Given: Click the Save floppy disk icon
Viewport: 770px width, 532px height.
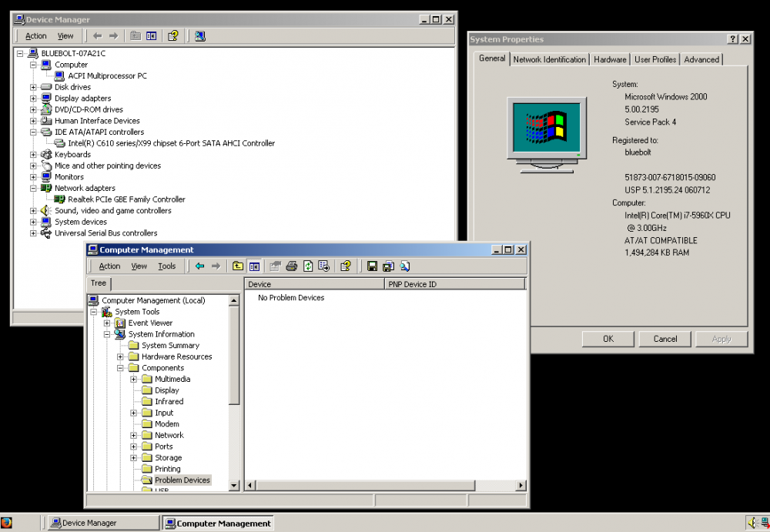Looking at the screenshot, I should (x=372, y=266).
